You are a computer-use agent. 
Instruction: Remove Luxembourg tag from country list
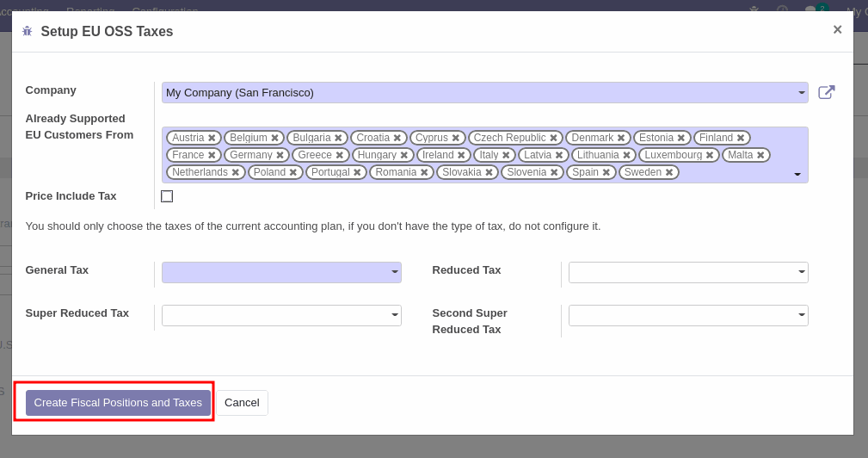tap(710, 155)
